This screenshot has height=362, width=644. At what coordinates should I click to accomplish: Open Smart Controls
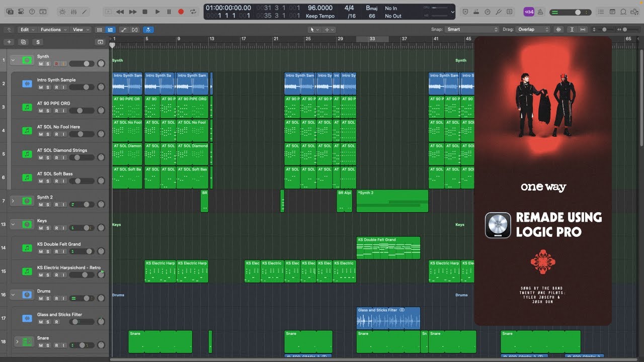(62, 12)
